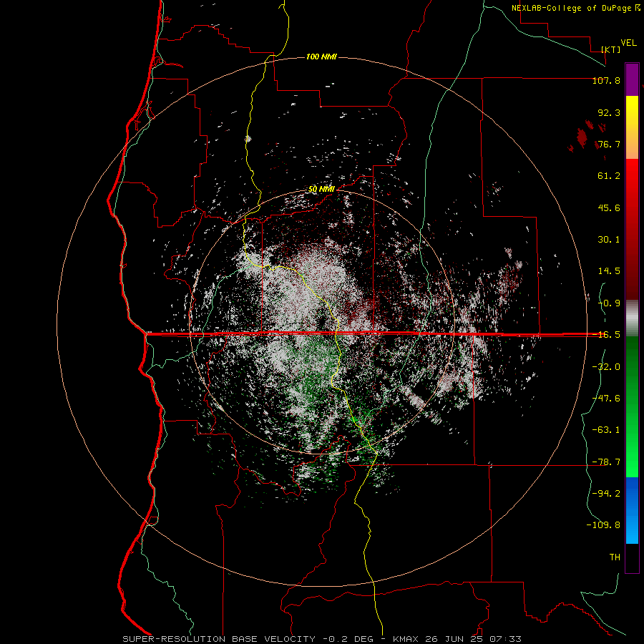Click the 30.1 value on the velocity scale

click(x=609, y=240)
